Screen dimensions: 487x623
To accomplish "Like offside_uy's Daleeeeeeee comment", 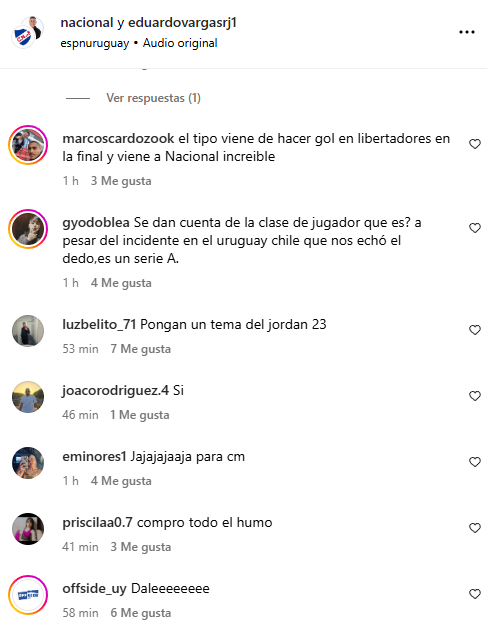I will point(475,594).
